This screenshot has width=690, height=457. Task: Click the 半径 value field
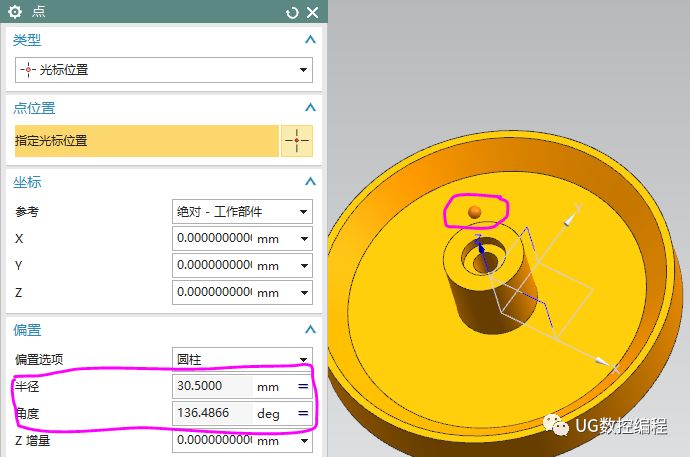(212, 386)
